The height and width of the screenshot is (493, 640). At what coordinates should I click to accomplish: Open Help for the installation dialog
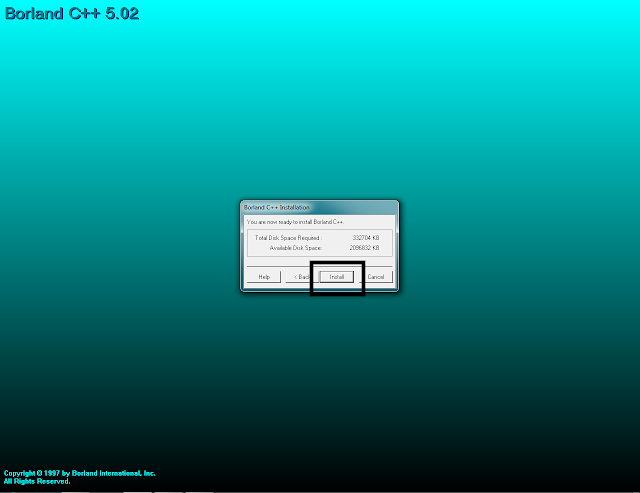[264, 277]
